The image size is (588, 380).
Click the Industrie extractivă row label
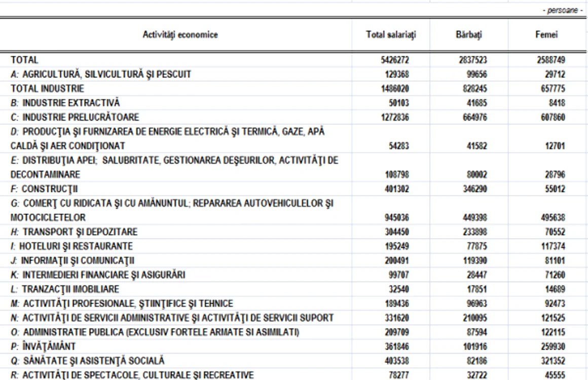[x=65, y=103]
